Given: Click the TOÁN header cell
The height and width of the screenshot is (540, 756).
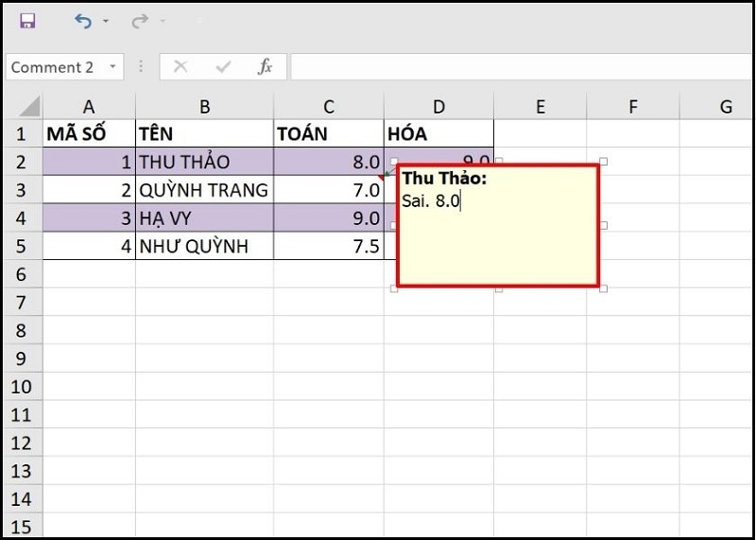Looking at the screenshot, I should coord(328,133).
